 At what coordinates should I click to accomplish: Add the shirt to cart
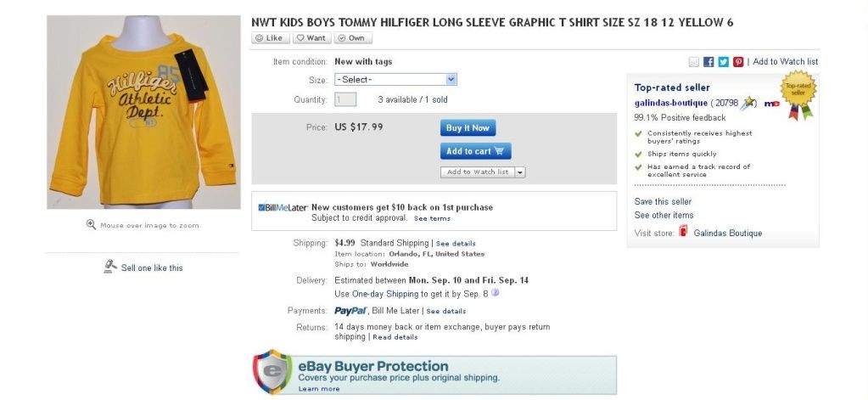[x=475, y=151]
